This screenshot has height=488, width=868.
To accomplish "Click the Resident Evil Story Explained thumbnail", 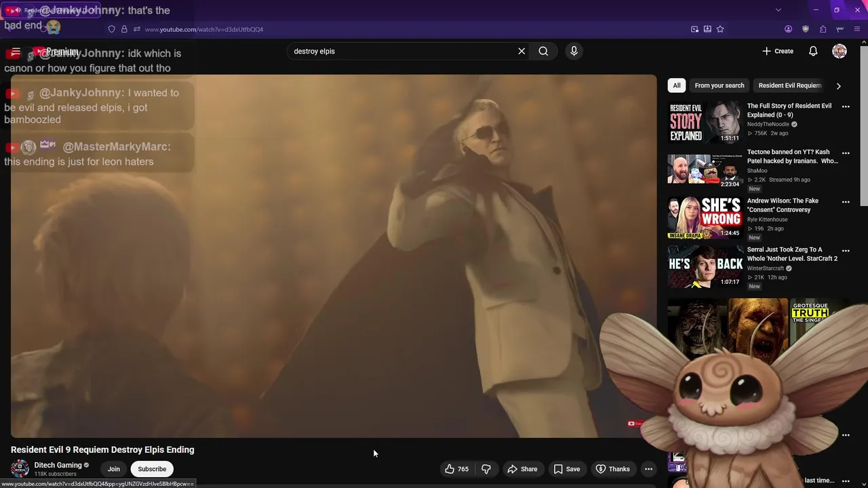I will click(x=705, y=123).
